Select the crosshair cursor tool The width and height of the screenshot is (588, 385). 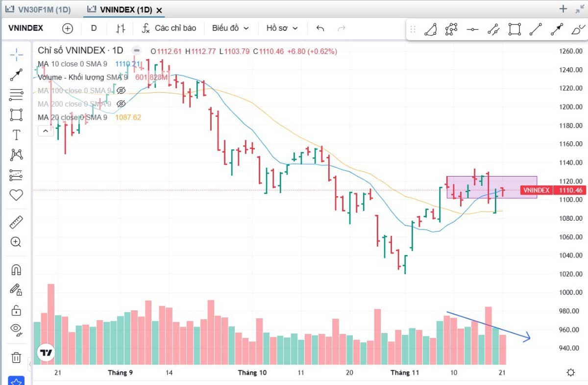pos(16,53)
